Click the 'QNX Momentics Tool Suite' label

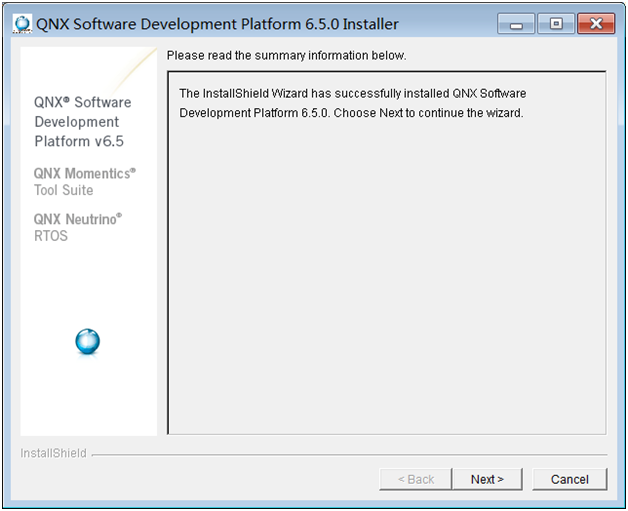[x=85, y=181]
